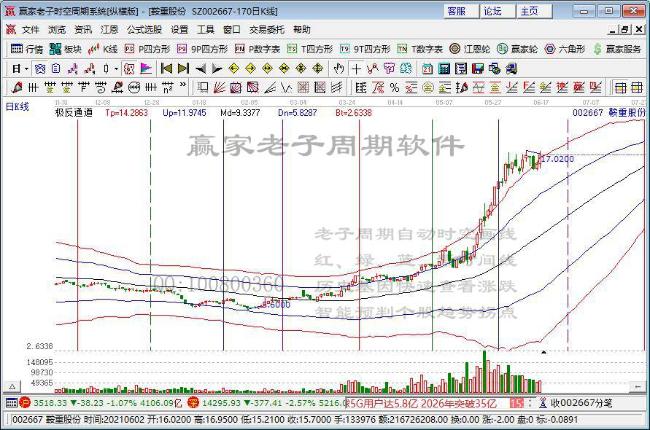Viewport: 650px width, 430px height.
Task: Open the 交易委托 menu
Action: (267, 29)
